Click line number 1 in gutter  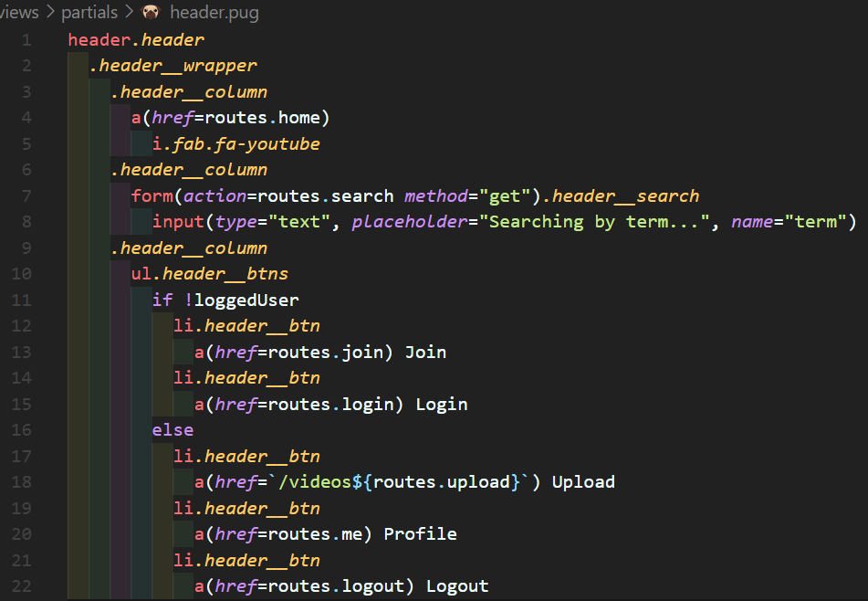26,40
